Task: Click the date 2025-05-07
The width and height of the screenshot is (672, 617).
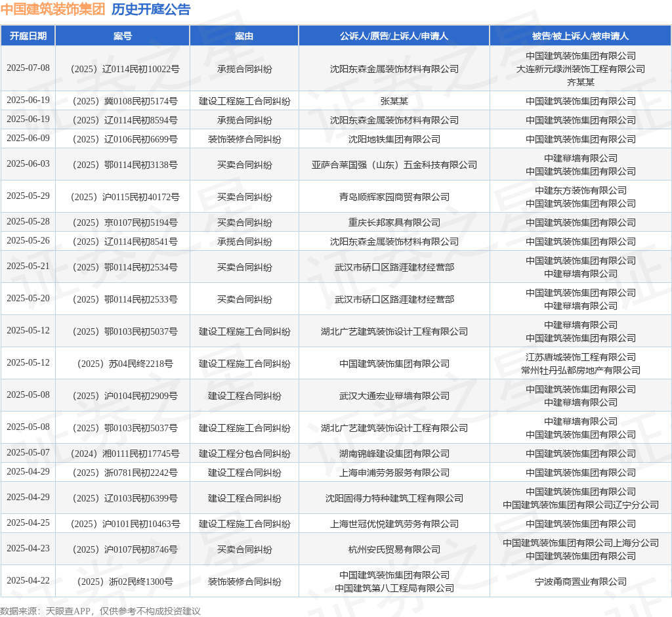Action: point(28,453)
